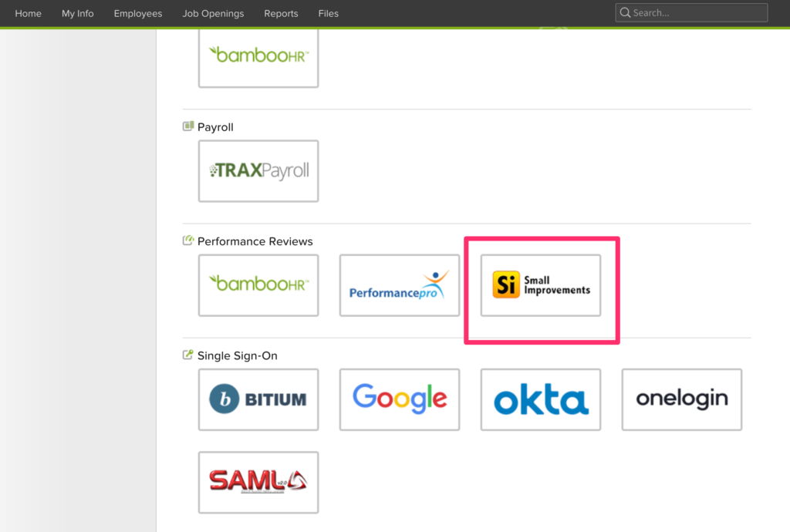
Task: Click the Payroll section heading
Action: pyautogui.click(x=215, y=127)
